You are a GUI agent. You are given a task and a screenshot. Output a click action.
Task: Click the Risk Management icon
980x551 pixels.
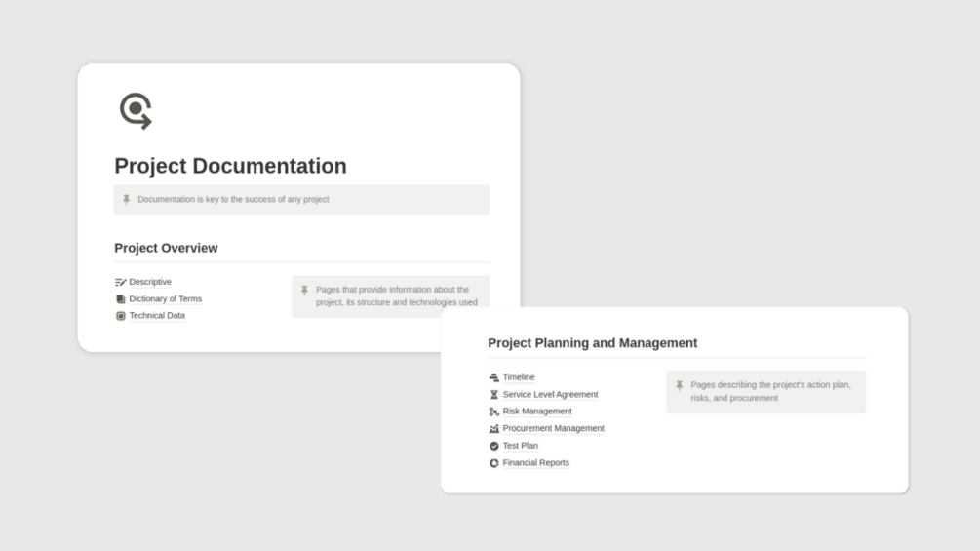coord(493,412)
